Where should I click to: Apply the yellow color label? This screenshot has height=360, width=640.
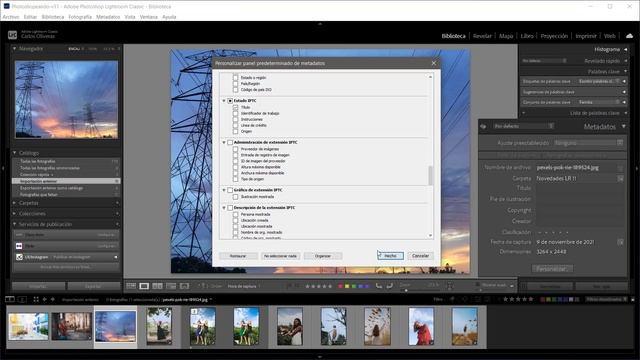point(347,286)
